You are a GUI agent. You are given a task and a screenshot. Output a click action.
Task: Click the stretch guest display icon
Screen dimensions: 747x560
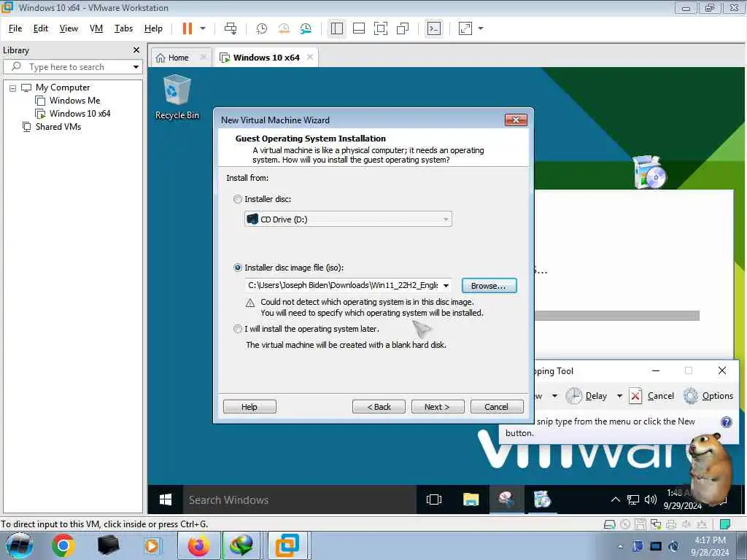465,28
